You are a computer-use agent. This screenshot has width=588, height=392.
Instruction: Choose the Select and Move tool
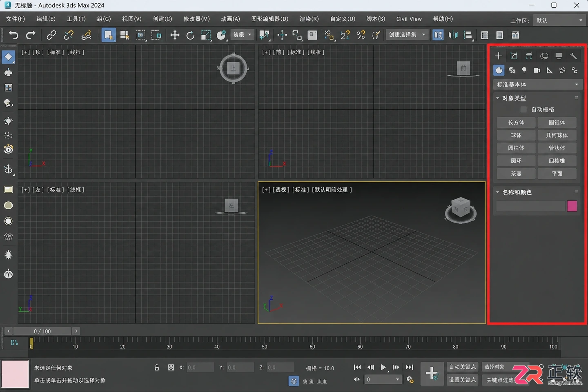click(x=175, y=35)
